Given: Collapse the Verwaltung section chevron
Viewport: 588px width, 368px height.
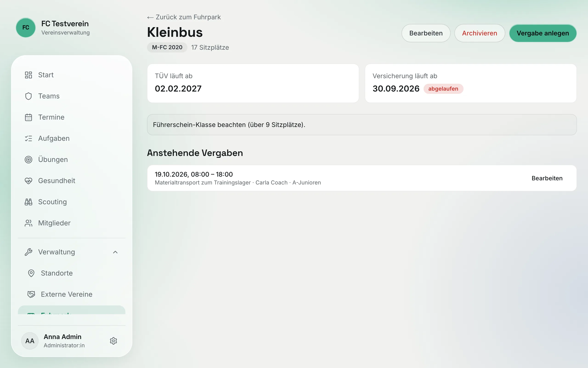Looking at the screenshot, I should point(115,252).
